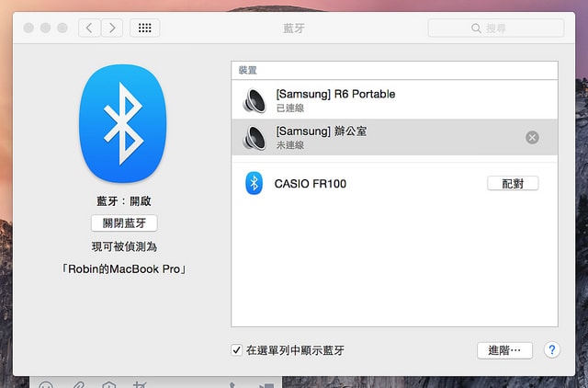Click speaker icon for Samsung 辦公室 device
The width and height of the screenshot is (588, 388).
pos(254,138)
